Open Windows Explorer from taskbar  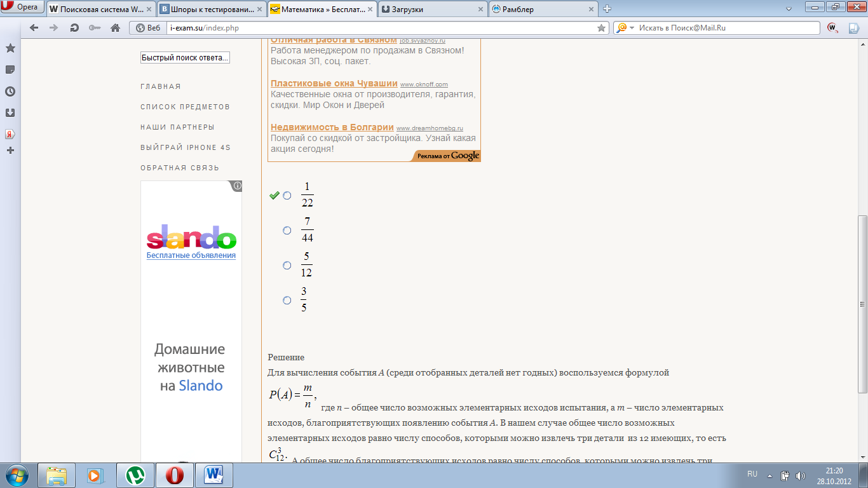[x=56, y=475]
